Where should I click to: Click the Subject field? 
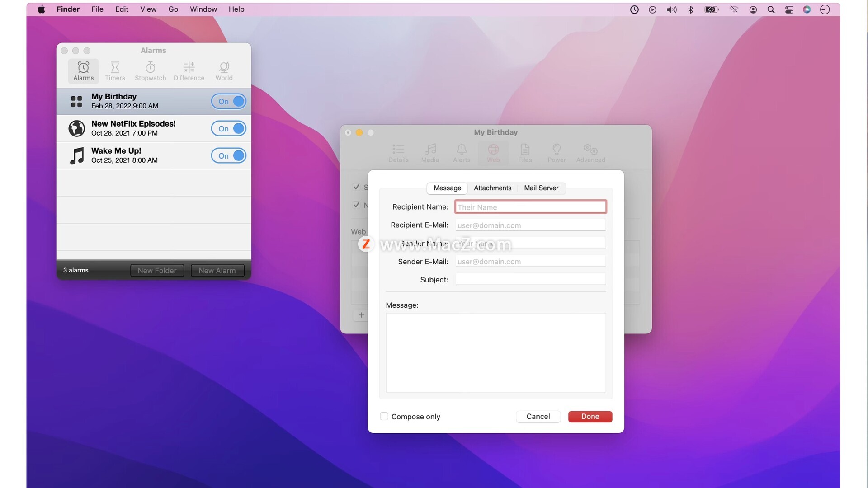pyautogui.click(x=530, y=279)
